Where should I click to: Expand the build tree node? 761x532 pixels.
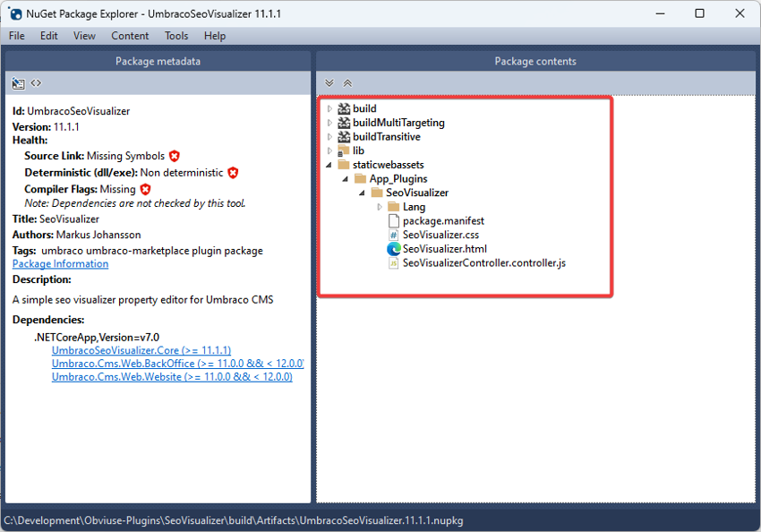329,108
